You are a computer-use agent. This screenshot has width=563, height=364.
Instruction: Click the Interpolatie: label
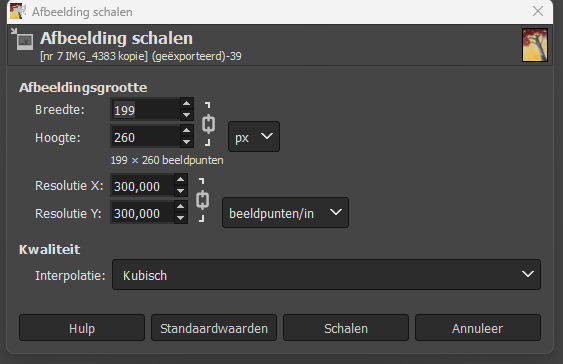click(70, 276)
